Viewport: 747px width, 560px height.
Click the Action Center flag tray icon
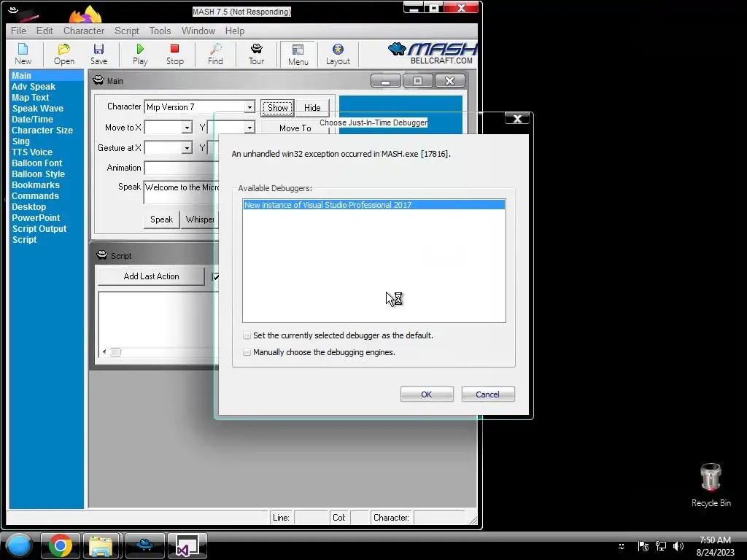pyautogui.click(x=643, y=546)
